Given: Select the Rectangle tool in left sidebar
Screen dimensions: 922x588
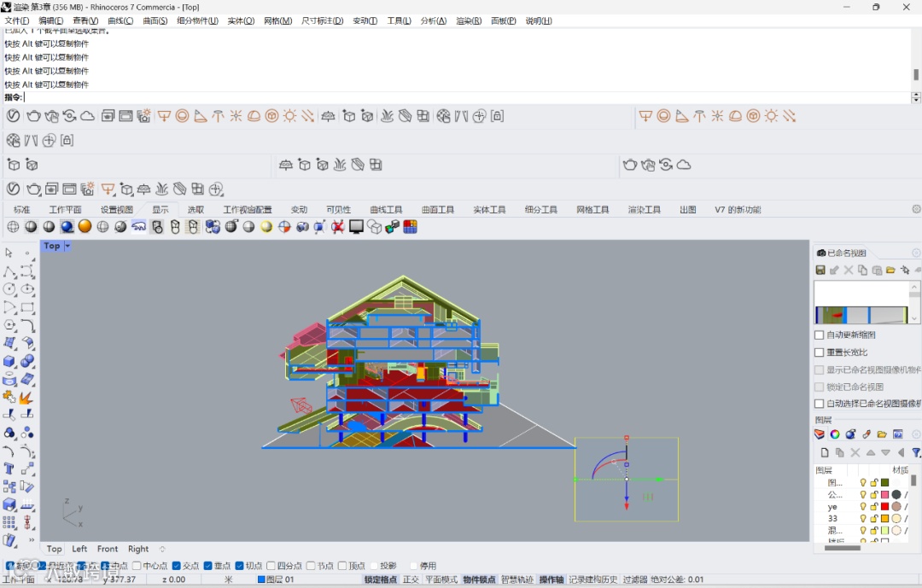Looking at the screenshot, I should pyautogui.click(x=27, y=307).
